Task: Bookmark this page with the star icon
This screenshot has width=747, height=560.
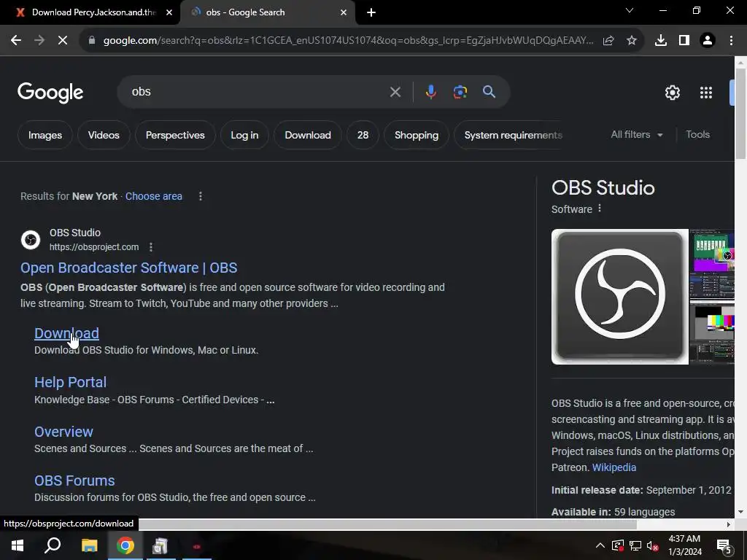Action: click(x=632, y=41)
